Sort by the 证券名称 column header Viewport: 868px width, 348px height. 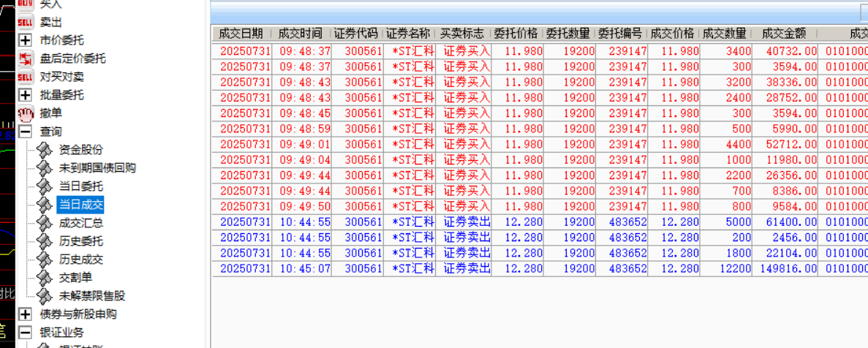(x=409, y=33)
